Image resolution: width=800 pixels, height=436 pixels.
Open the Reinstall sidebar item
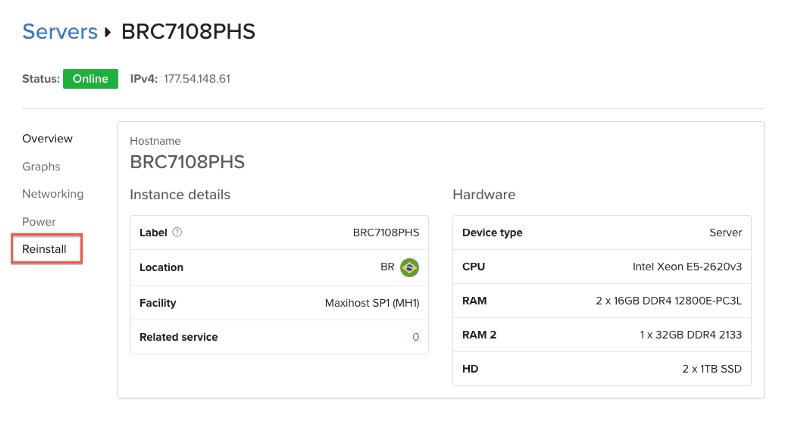44,249
